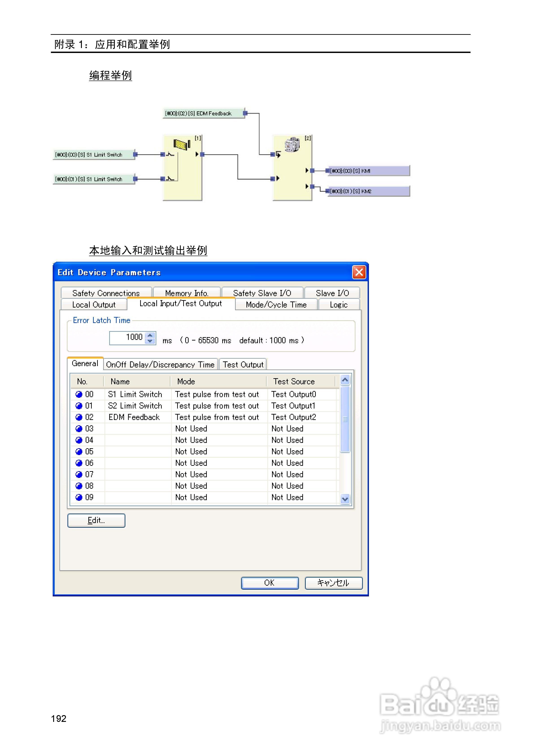Decrease Error Latch Time with down arrow
The width and height of the screenshot is (534, 756).
click(x=150, y=341)
